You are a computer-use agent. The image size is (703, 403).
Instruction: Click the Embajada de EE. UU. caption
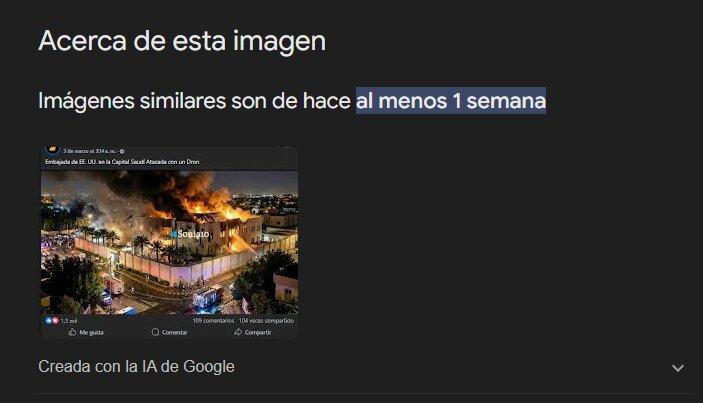click(x=122, y=162)
